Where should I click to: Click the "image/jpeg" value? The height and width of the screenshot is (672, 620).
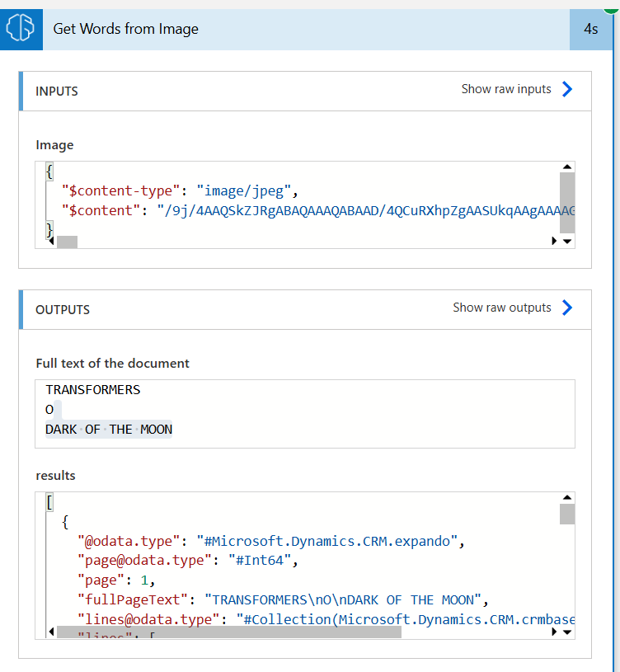pyautogui.click(x=244, y=190)
